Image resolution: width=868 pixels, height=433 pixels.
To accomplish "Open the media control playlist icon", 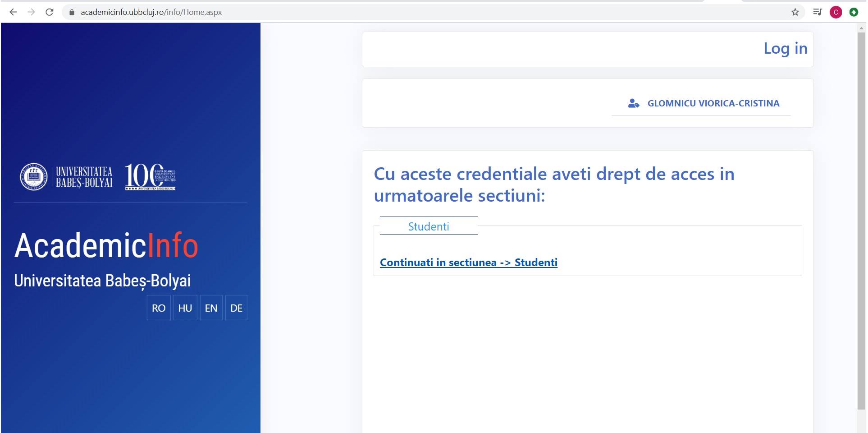I will tap(818, 12).
